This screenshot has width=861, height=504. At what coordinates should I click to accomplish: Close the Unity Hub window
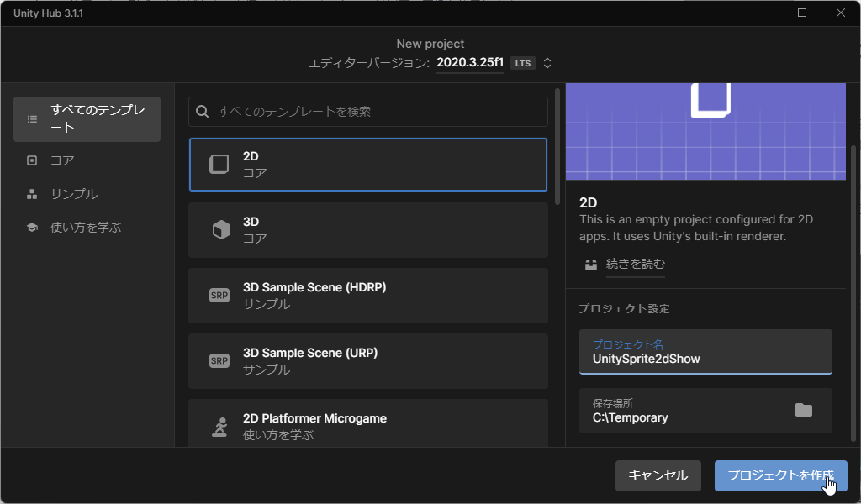tap(841, 13)
